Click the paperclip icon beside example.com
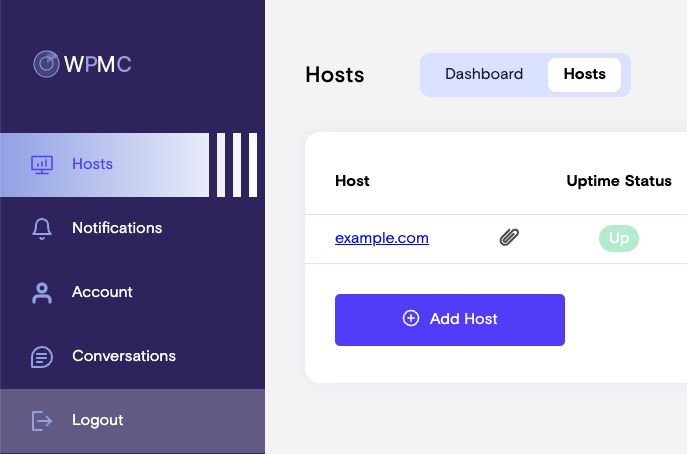The width and height of the screenshot is (687, 454). coord(509,237)
